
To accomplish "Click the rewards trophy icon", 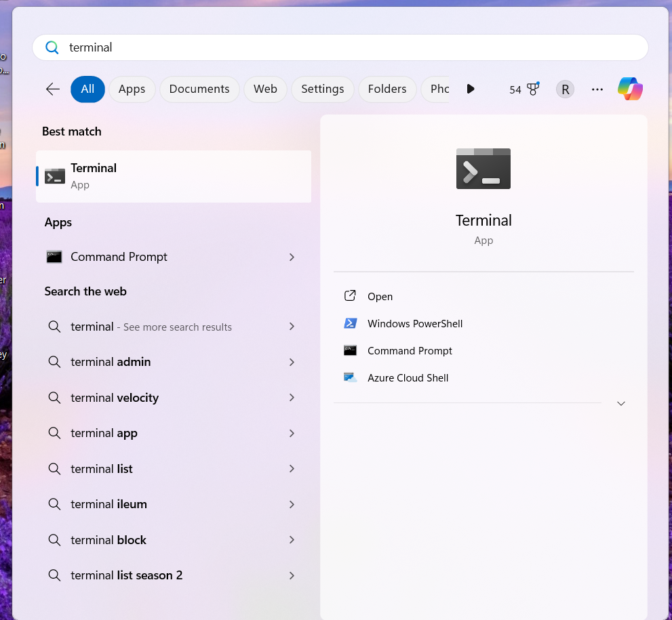I will [x=533, y=89].
